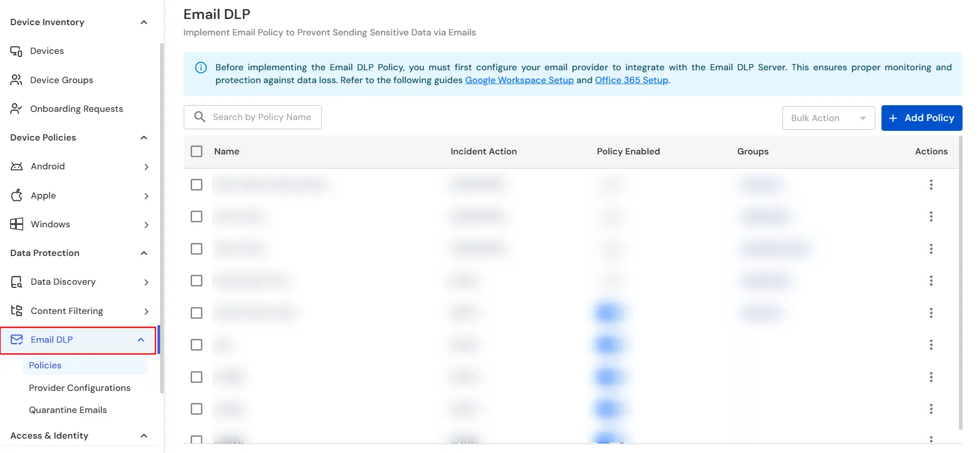980x453 pixels.
Task: Click the Add Policy button
Action: click(922, 117)
